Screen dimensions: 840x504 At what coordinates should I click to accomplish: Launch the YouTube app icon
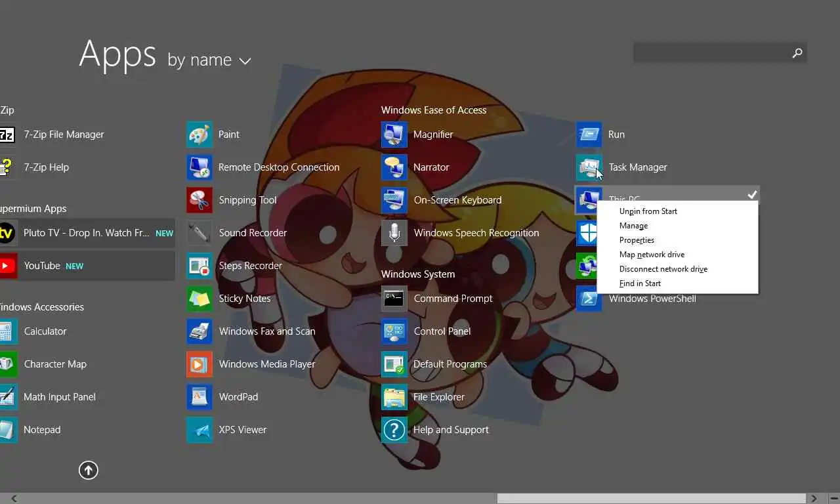pos(7,266)
